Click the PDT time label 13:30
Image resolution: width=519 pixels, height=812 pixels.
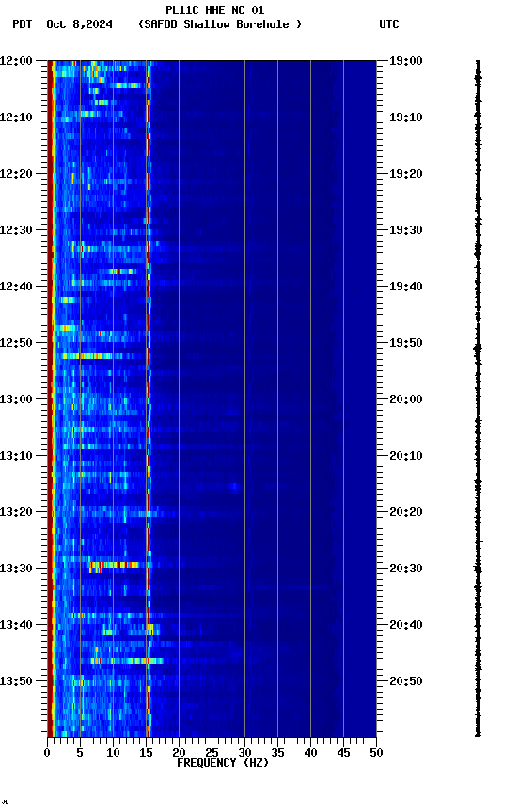pos(16,570)
